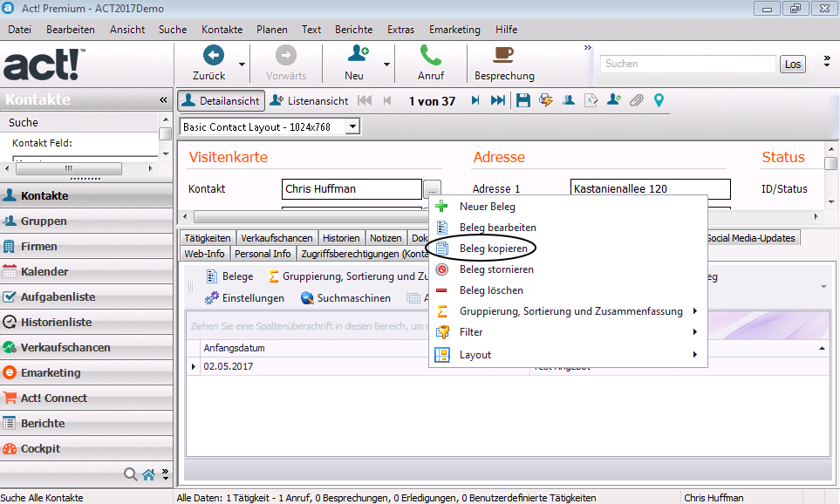Image resolution: width=840 pixels, height=504 pixels.
Task: Click the paperclip attach file icon
Action: coord(636,100)
